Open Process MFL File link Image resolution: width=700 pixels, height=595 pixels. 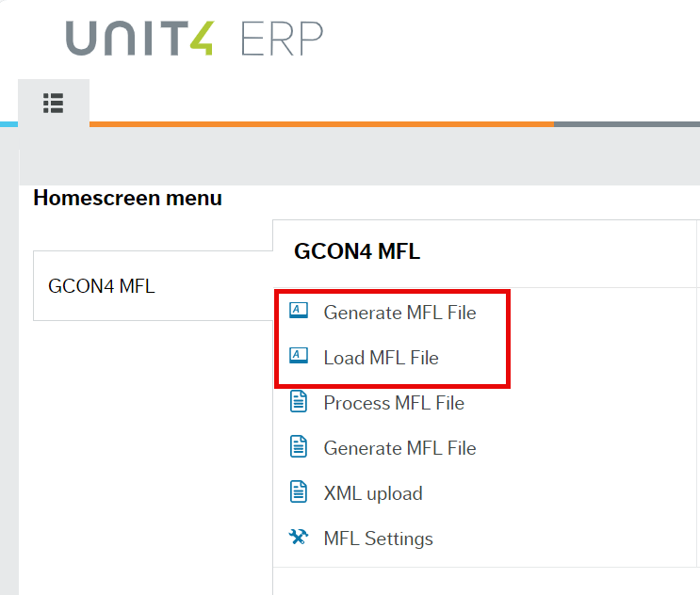point(394,403)
